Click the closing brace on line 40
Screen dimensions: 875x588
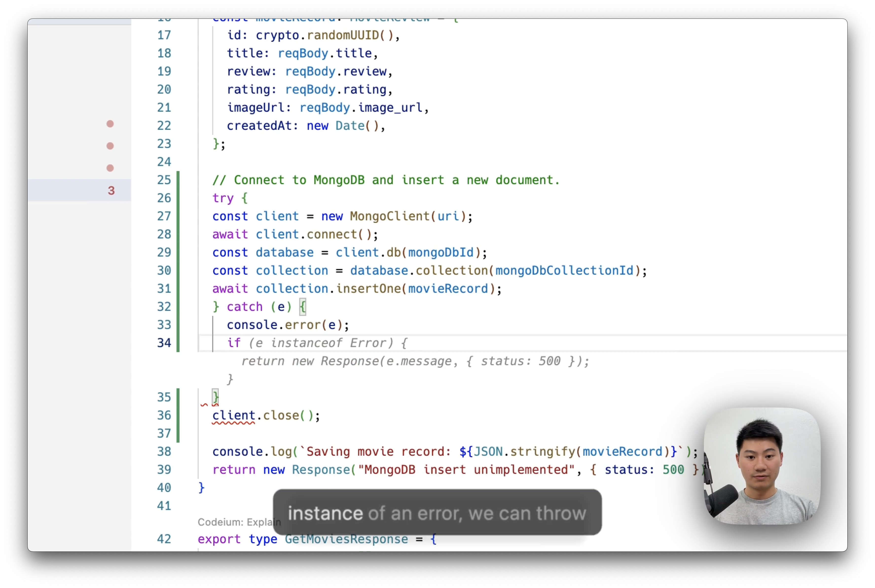click(x=201, y=488)
